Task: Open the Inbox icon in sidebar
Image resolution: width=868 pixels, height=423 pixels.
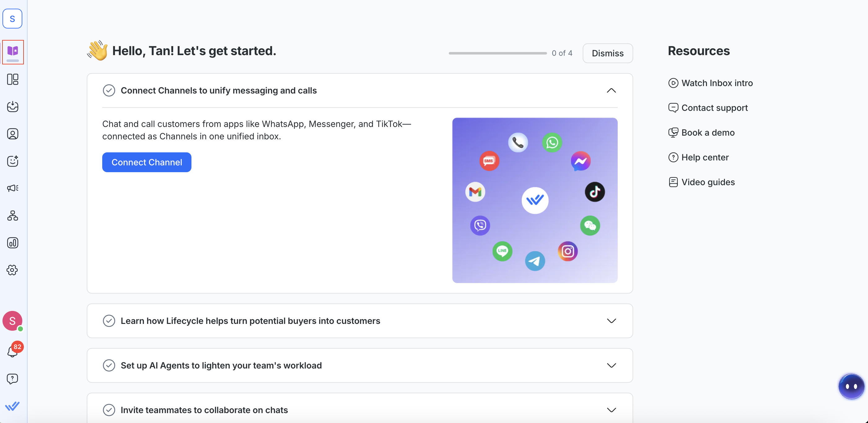Action: coord(12,107)
